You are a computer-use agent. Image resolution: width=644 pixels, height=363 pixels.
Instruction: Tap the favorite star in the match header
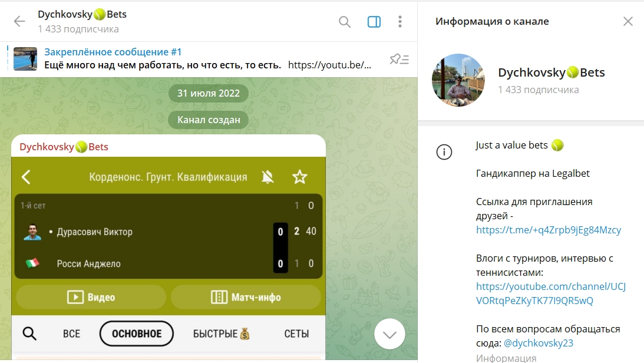(x=300, y=177)
